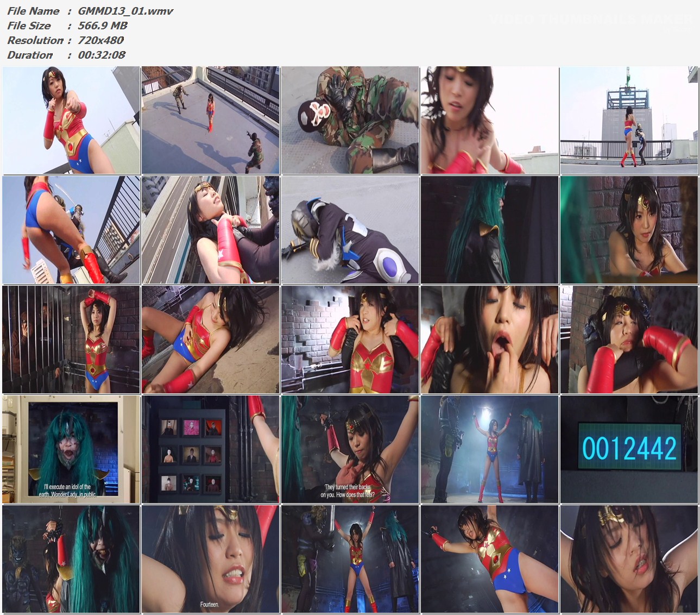Select thumbnail of green-haired villain face close-up

[71, 559]
